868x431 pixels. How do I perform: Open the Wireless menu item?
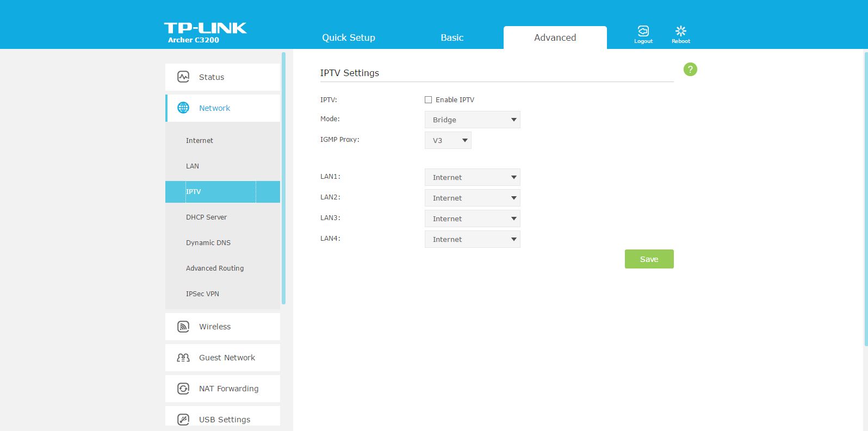click(222, 327)
